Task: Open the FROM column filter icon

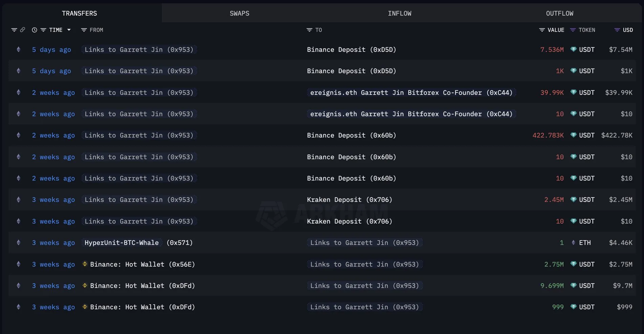Action: click(84, 30)
